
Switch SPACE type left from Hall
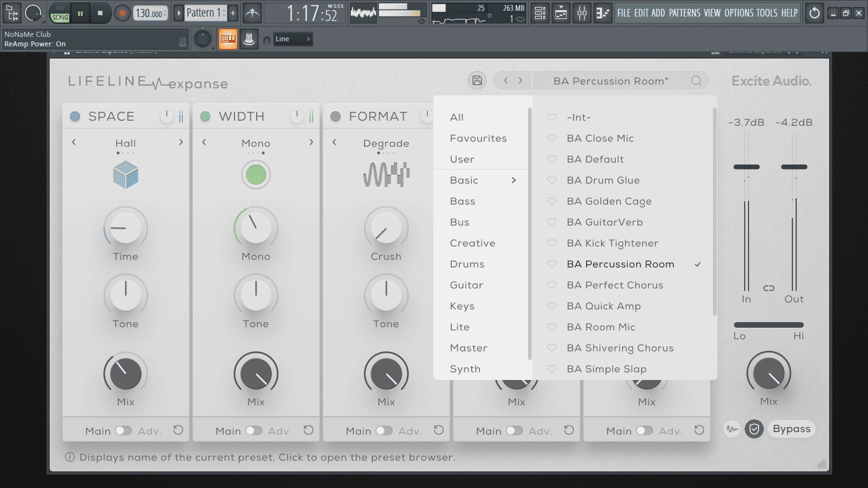coord(74,142)
